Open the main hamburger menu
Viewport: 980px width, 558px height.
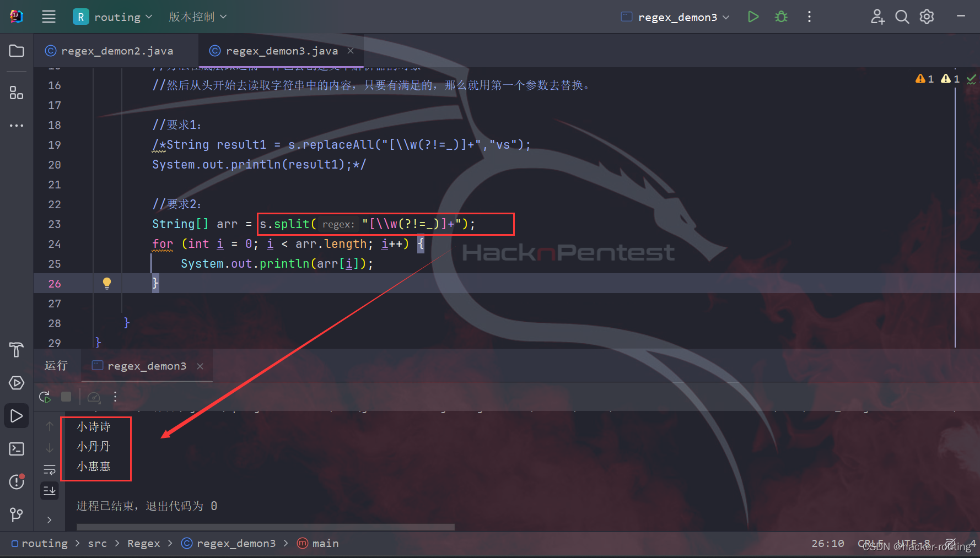click(x=49, y=17)
